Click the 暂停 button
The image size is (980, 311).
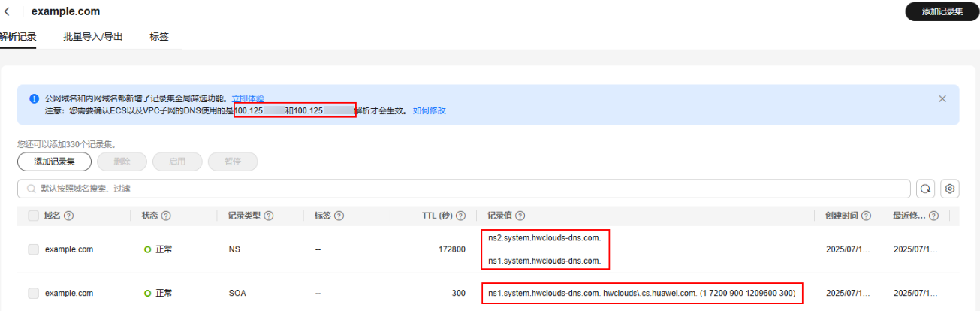point(233,162)
